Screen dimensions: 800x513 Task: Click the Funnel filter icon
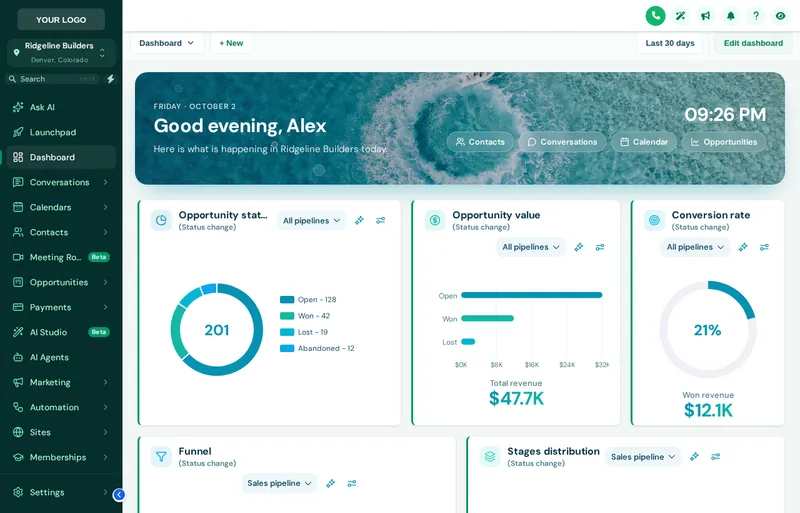161,456
